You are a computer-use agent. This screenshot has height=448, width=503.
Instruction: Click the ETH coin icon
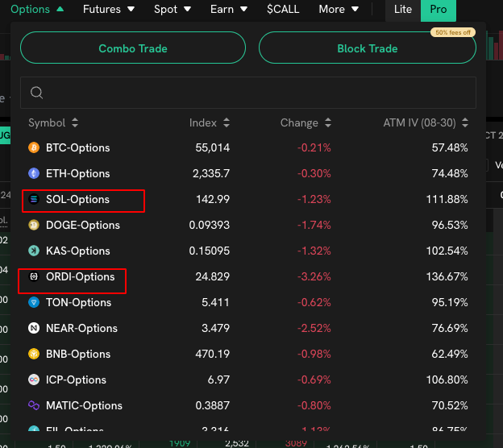pyautogui.click(x=34, y=174)
